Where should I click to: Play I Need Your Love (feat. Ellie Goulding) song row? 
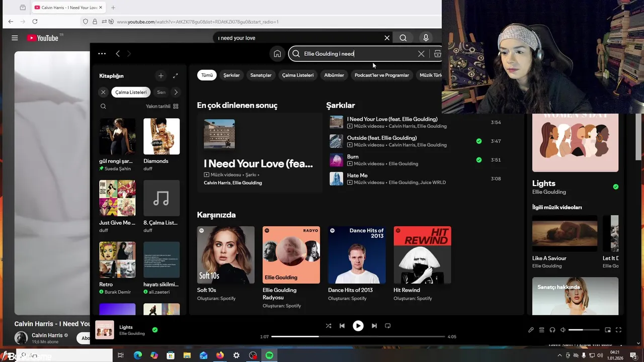point(415,123)
